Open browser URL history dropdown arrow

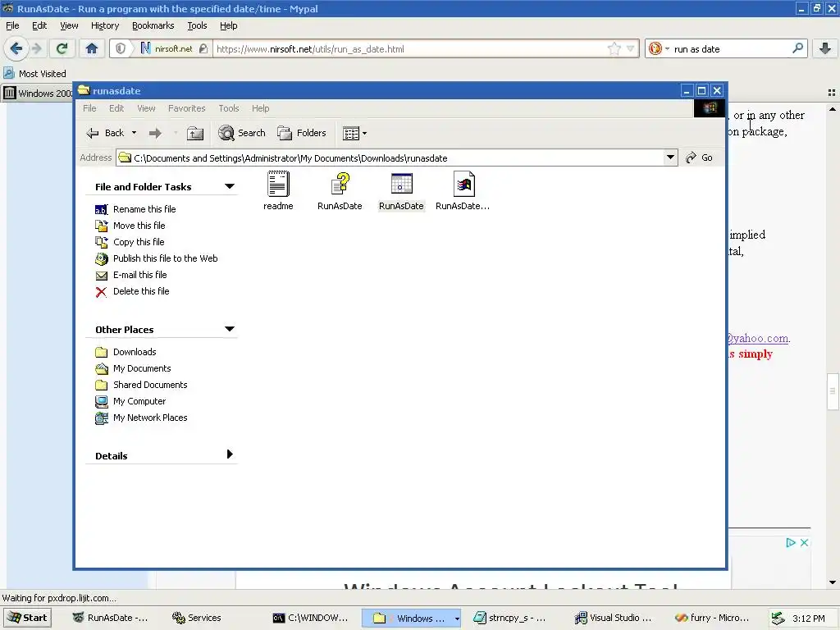tap(631, 48)
